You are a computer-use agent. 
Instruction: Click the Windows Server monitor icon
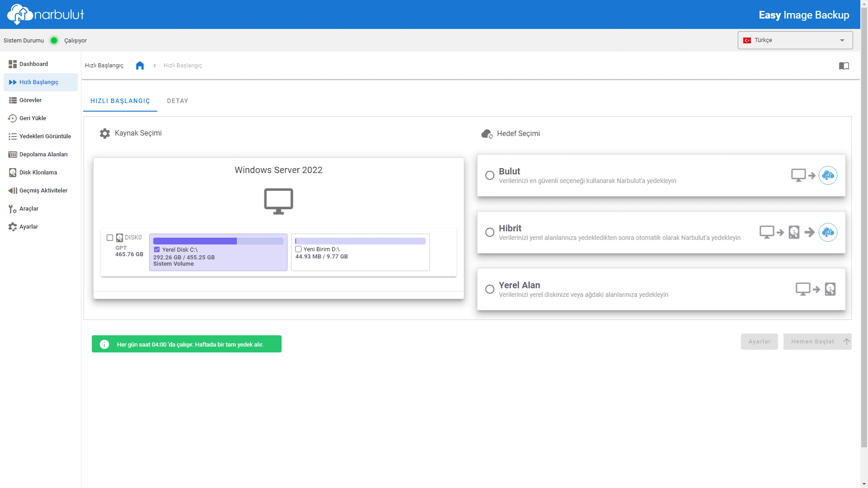278,201
